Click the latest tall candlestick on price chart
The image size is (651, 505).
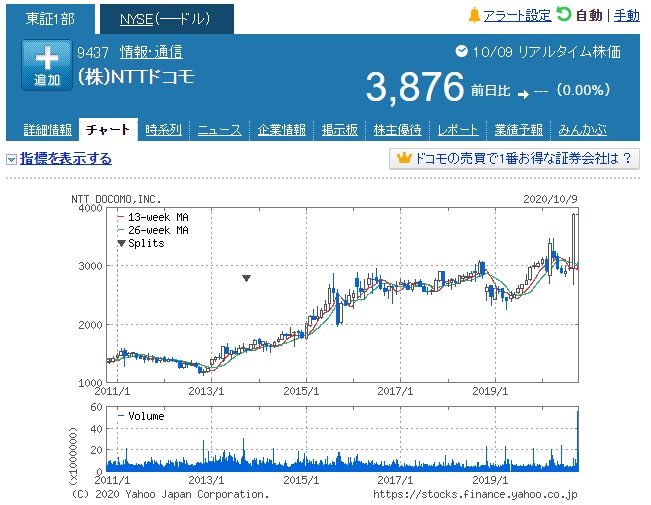(x=574, y=249)
